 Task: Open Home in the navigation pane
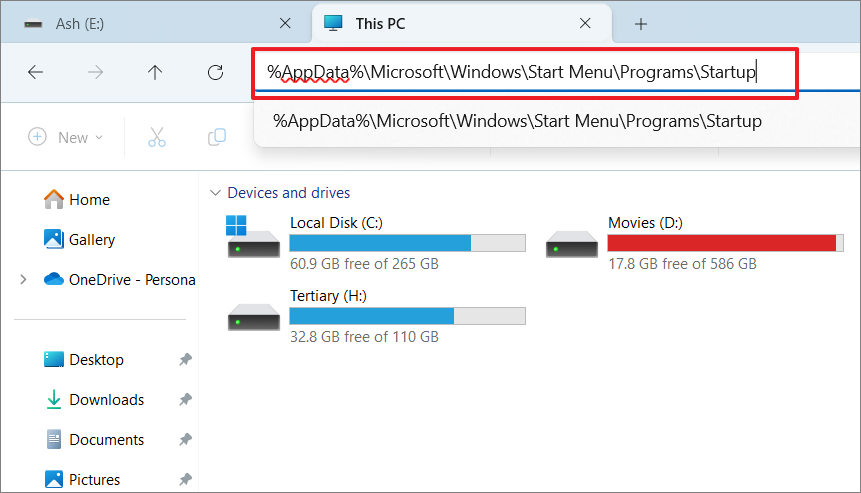90,200
